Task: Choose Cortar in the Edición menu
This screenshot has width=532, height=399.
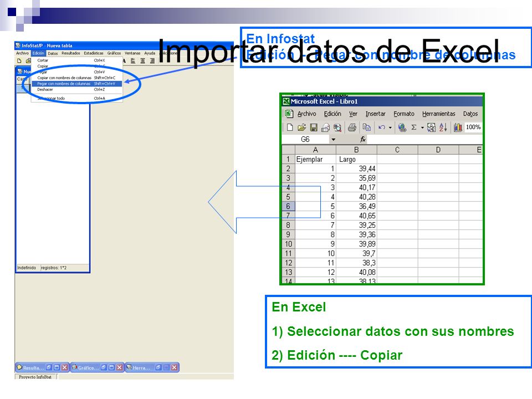Action: pos(76,60)
